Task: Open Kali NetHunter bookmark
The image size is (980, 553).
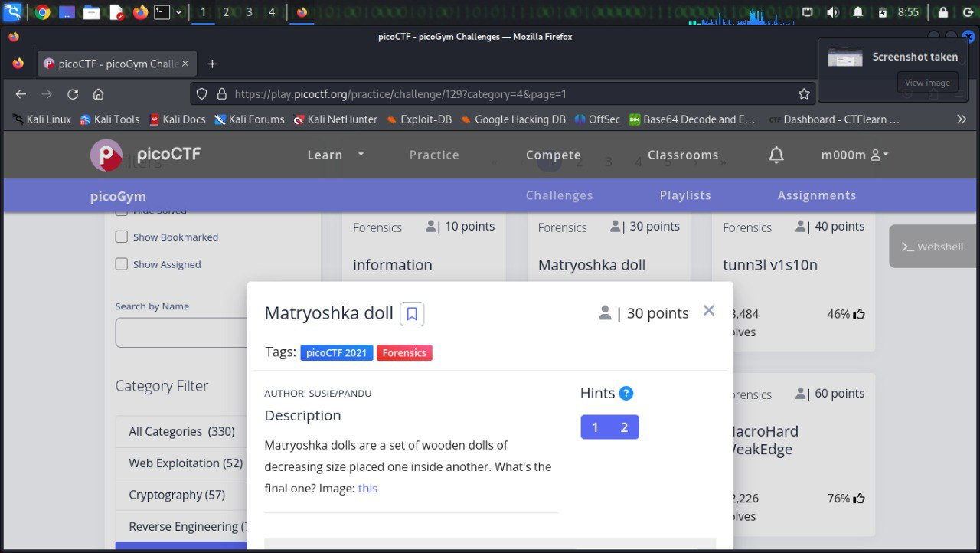Action: pyautogui.click(x=335, y=119)
